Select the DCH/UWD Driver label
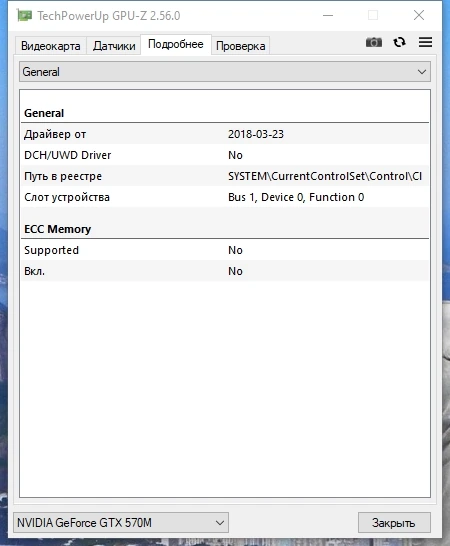The height and width of the screenshot is (546, 450). tap(68, 155)
